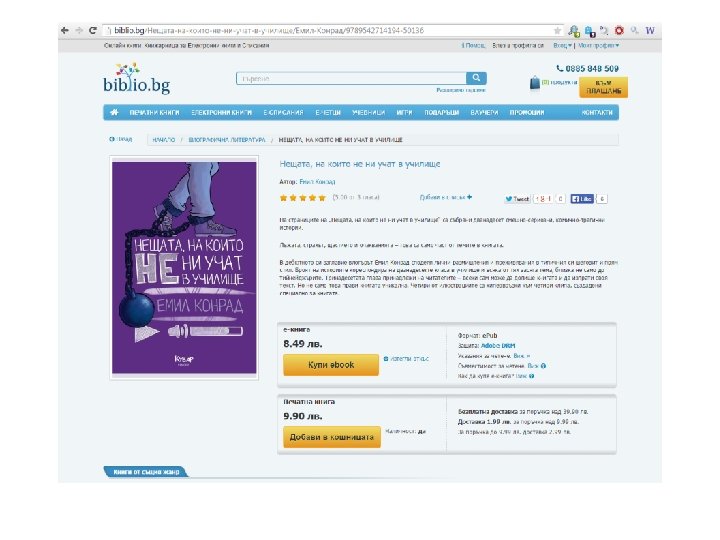Screen dimensions: 720x540
Task: Open the ЕЛЕКТРОННИ КНИГИ menu item
Action: [221, 112]
